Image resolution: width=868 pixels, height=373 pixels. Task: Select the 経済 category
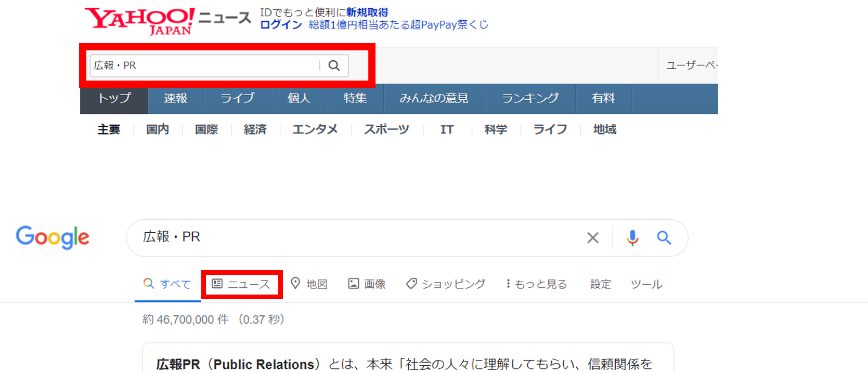click(255, 129)
